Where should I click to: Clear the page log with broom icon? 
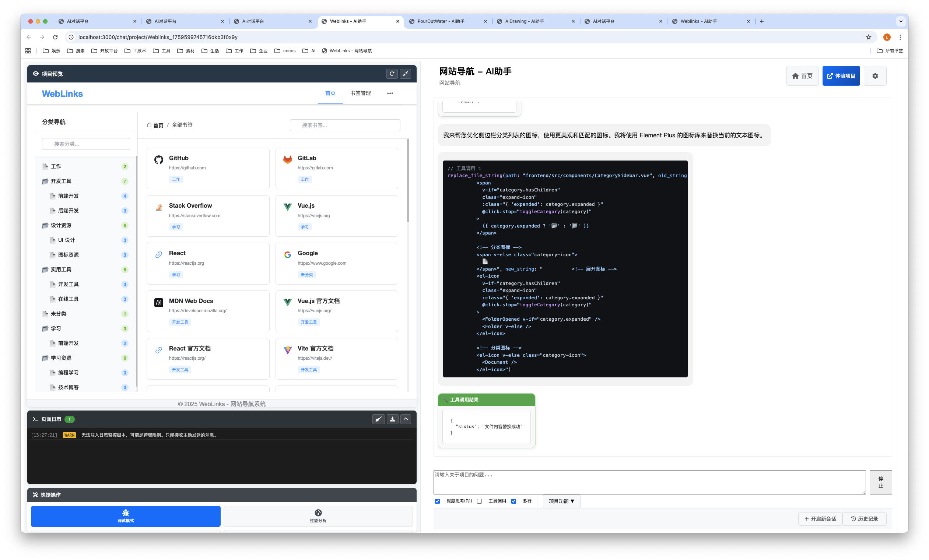tap(378, 419)
